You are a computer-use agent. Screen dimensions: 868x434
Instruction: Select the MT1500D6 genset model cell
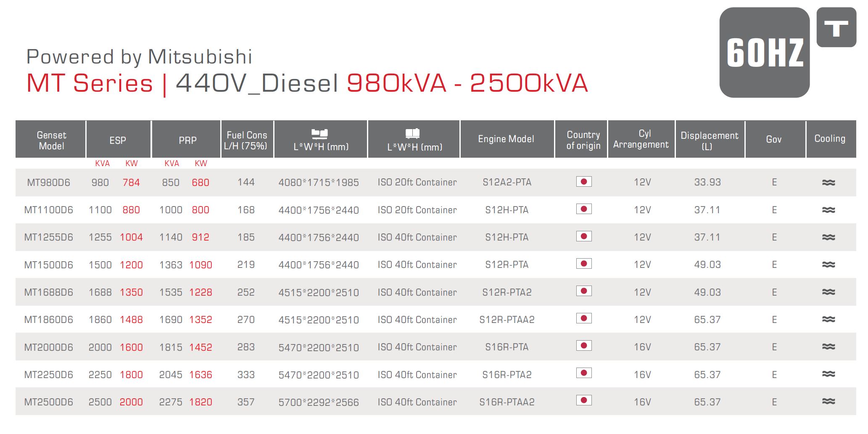click(49, 265)
